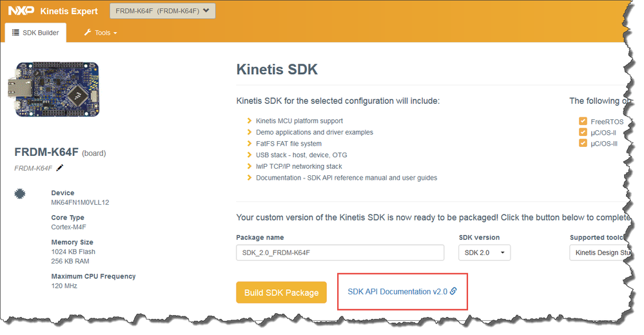Open the SDK API Documentation v2.0 link
Image resolution: width=644 pixels, height=335 pixels.
[397, 291]
